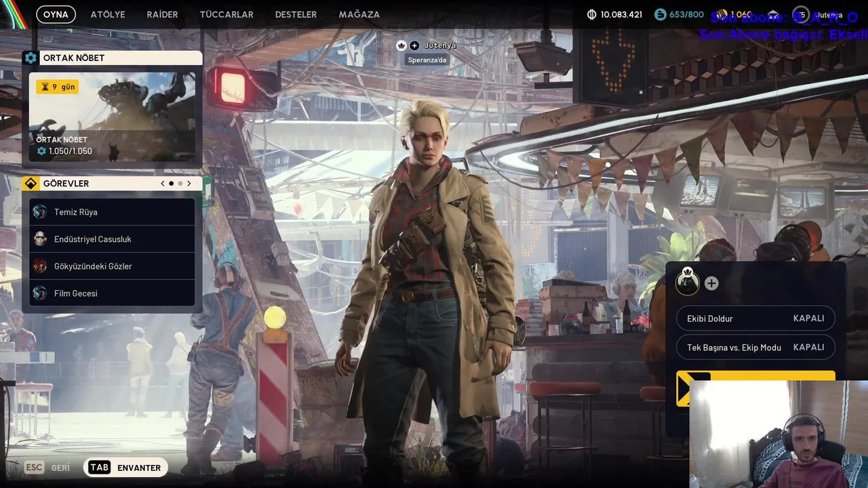Click the Temiz Rüya trader portrait icon
This screenshot has height=488, width=868.
[x=40, y=212]
